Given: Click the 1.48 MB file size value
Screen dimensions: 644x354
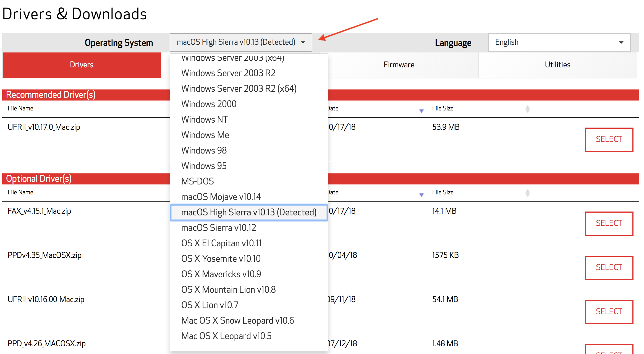Looking at the screenshot, I should (445, 344).
